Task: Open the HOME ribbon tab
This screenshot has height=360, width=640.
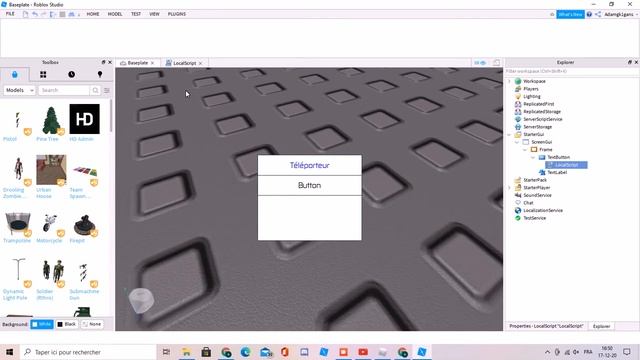Action: click(x=93, y=14)
